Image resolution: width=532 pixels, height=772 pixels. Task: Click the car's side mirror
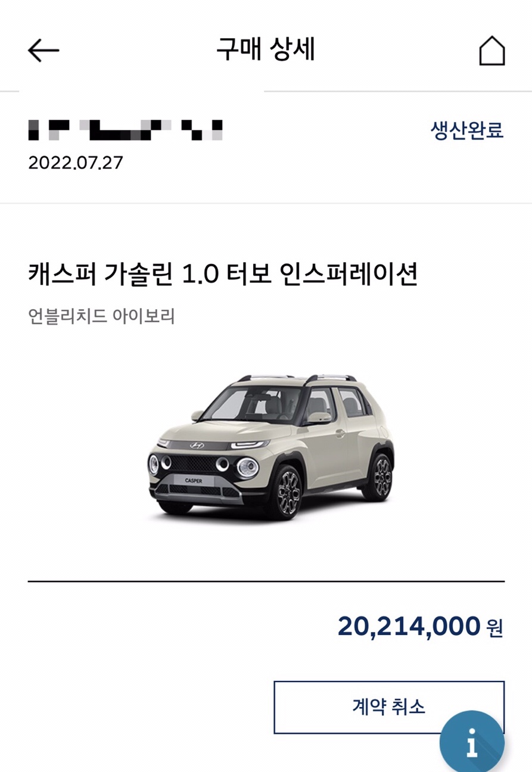(319, 418)
